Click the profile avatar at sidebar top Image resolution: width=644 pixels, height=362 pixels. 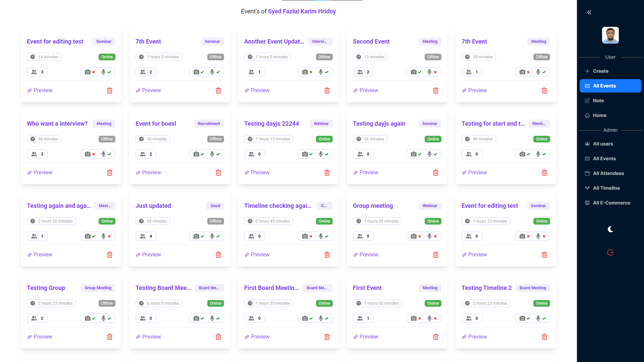coord(610,35)
